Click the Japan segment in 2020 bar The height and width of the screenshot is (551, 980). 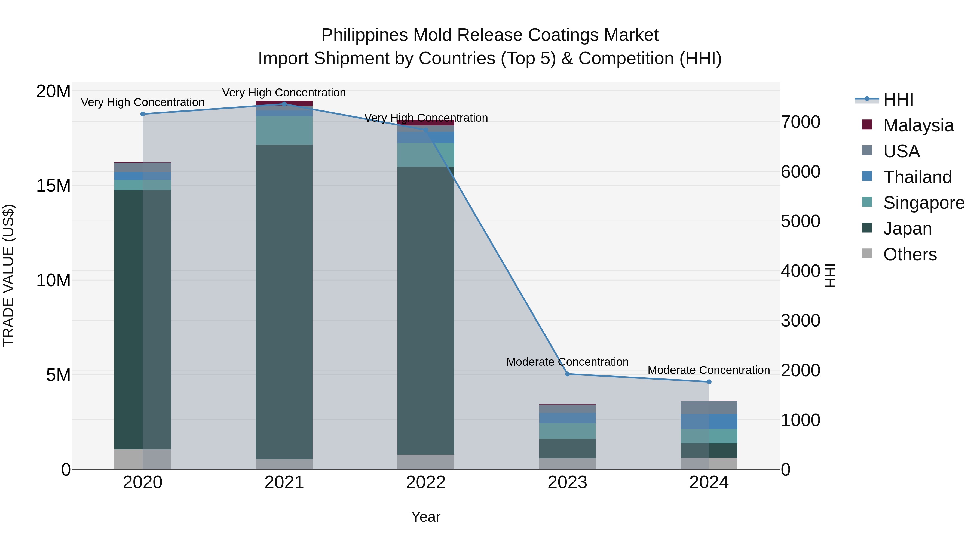click(x=143, y=320)
